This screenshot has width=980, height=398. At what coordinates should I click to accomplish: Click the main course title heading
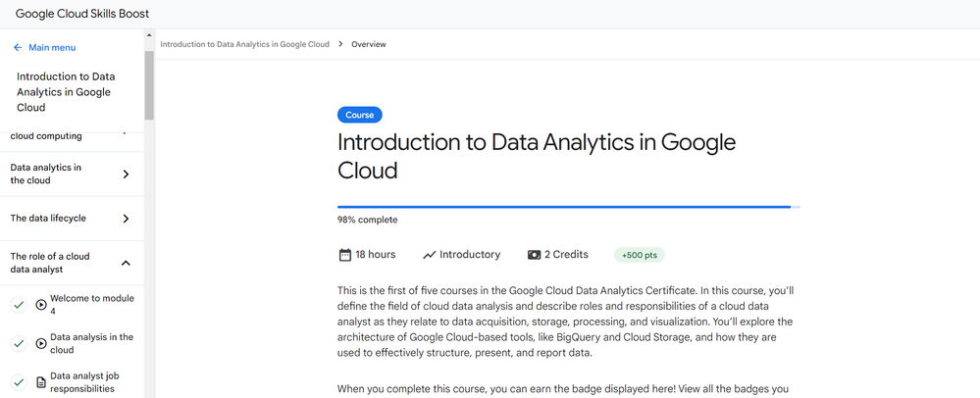(x=537, y=156)
